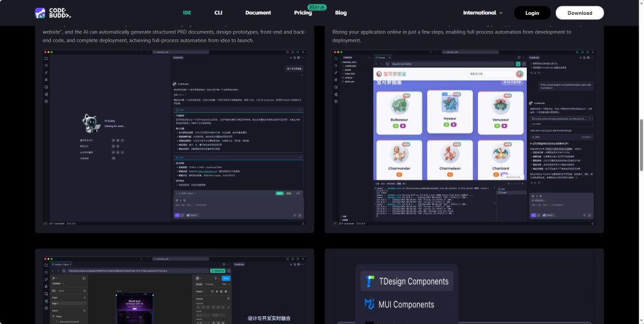Select the TDesign Components item
Viewport: 644px width, 324px height.
406,281
